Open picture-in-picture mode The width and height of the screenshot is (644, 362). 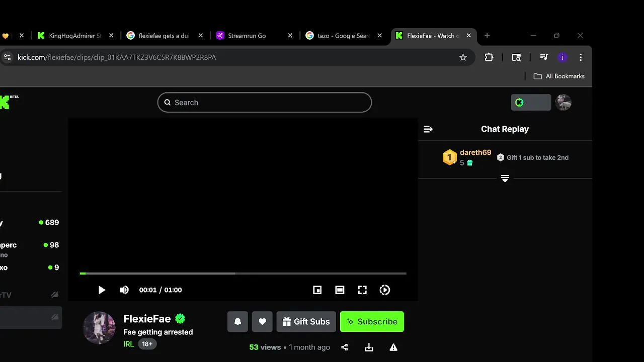coord(317,290)
